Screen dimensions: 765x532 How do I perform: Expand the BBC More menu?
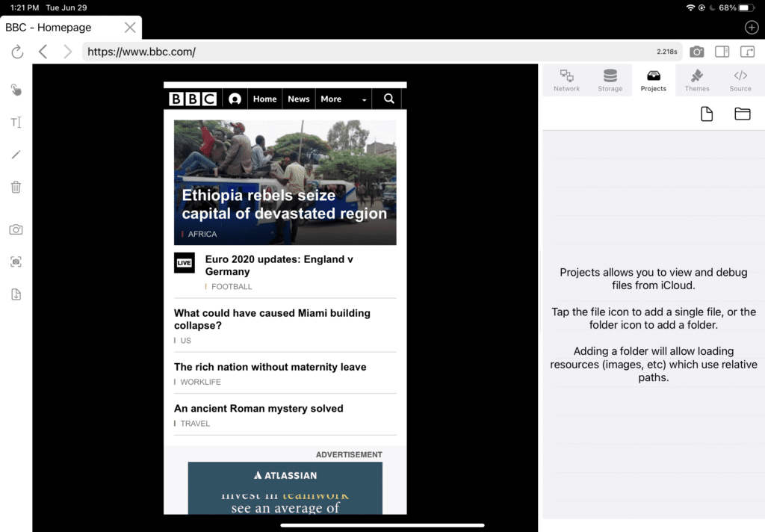click(x=344, y=99)
